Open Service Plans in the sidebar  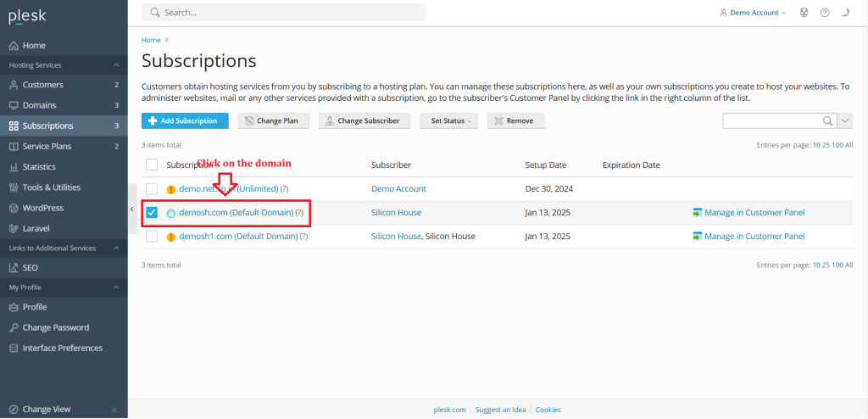[x=64, y=147]
